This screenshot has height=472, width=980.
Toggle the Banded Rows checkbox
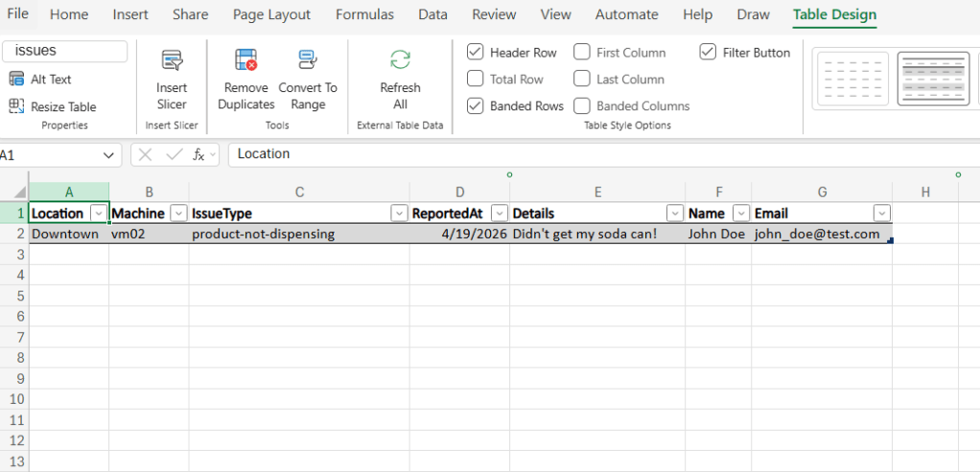pos(475,106)
